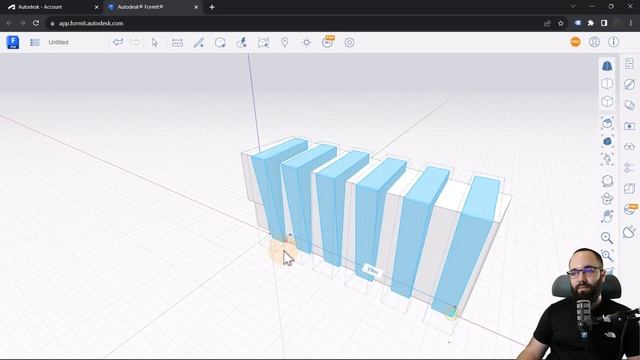640x360 pixels.
Task: Activate the Pan hand tool
Action: click(607, 216)
